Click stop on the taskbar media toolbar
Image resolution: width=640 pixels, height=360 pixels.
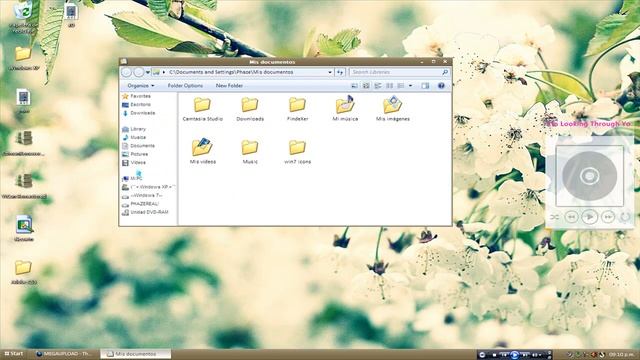click(494, 355)
